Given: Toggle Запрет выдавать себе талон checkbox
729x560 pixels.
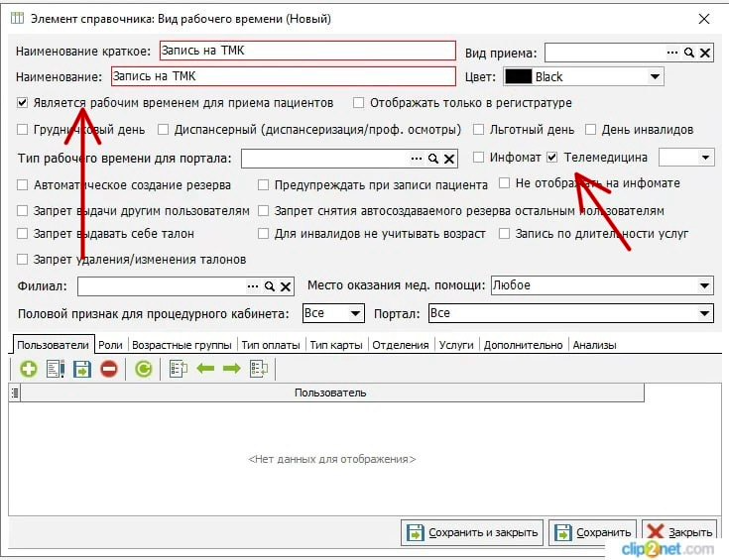Looking at the screenshot, I should [23, 234].
